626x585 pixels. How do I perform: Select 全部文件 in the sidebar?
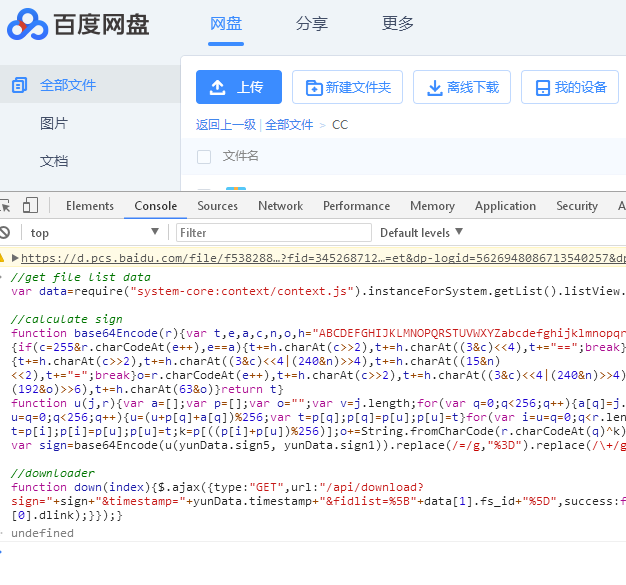click(68, 85)
